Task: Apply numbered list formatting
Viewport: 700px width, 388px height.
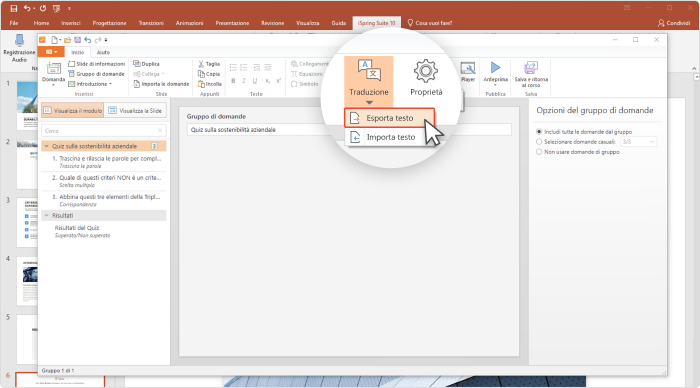Action: point(244,67)
